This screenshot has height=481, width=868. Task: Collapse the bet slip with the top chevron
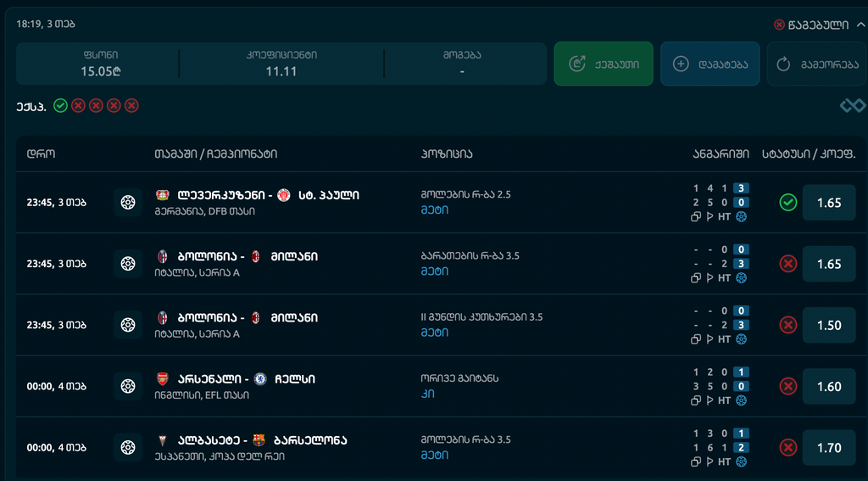click(x=860, y=25)
